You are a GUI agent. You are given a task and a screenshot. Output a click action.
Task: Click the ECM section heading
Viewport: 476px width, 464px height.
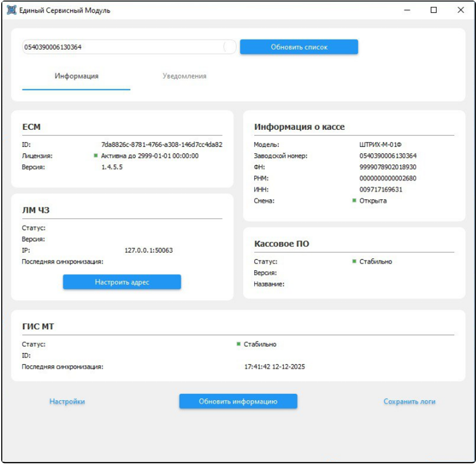[31, 127]
